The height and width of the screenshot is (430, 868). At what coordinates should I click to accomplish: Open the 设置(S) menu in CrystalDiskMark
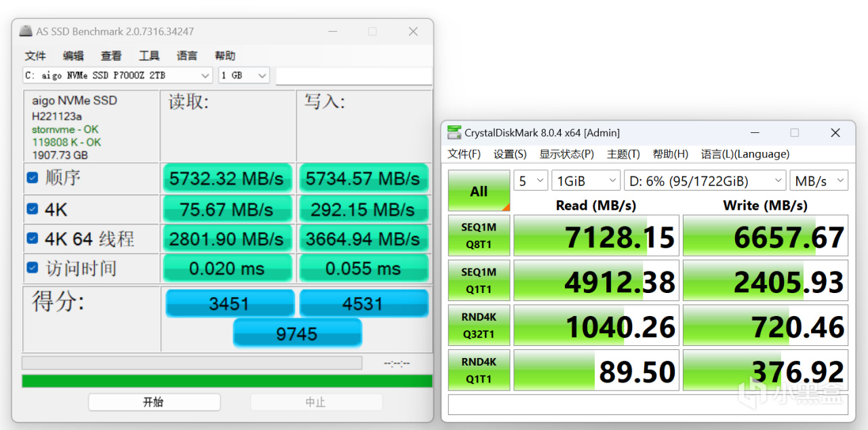tap(510, 154)
